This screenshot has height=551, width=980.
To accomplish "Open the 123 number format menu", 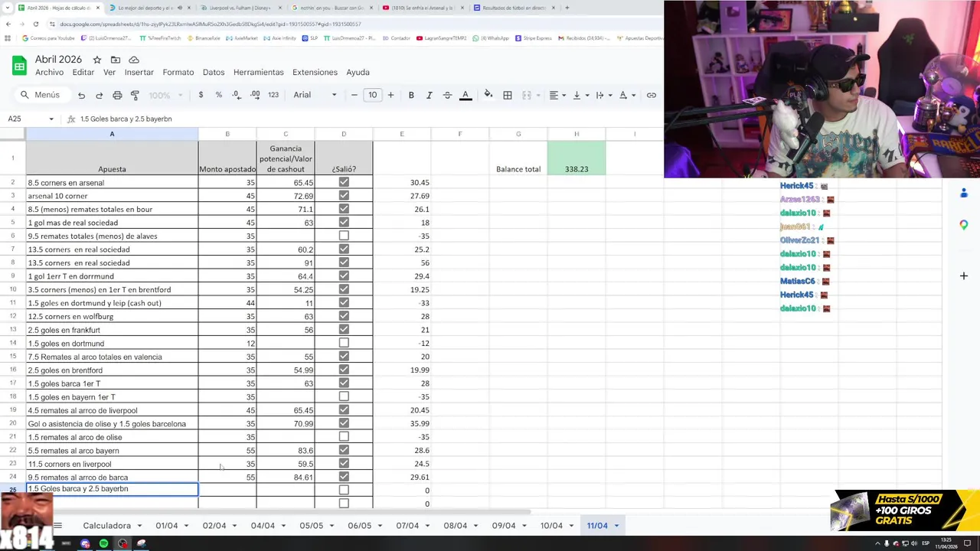I will pos(274,95).
